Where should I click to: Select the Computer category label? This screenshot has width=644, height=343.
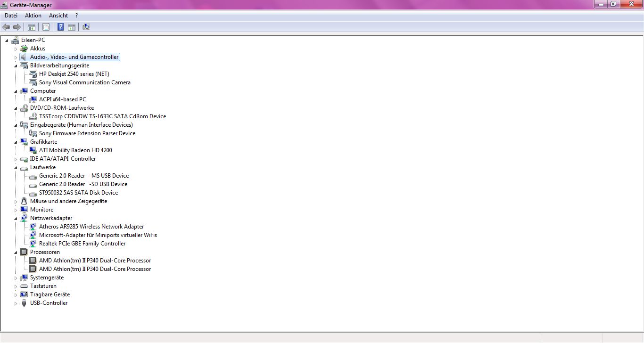click(x=43, y=91)
